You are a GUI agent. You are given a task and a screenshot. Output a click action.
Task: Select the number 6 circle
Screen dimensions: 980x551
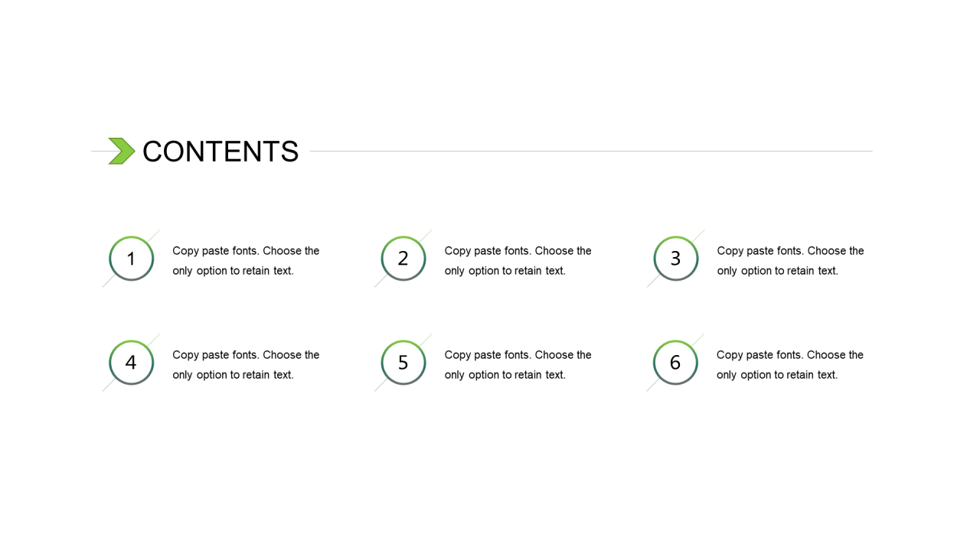675,363
